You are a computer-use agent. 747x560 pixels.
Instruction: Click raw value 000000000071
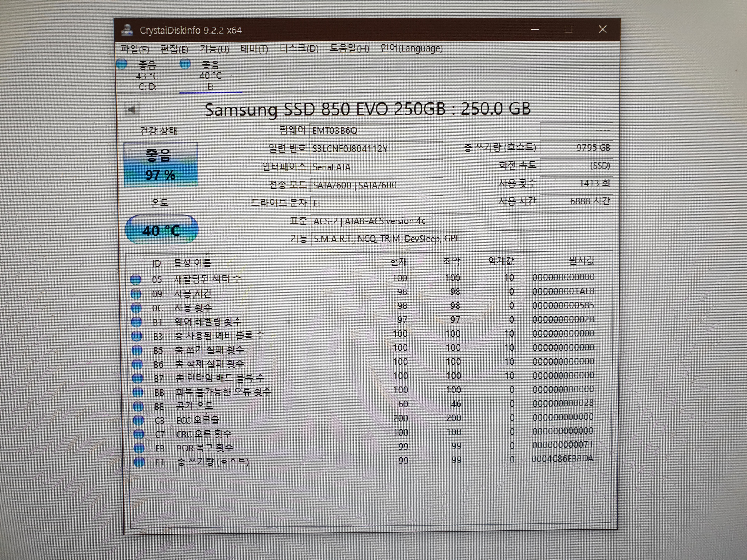563,445
